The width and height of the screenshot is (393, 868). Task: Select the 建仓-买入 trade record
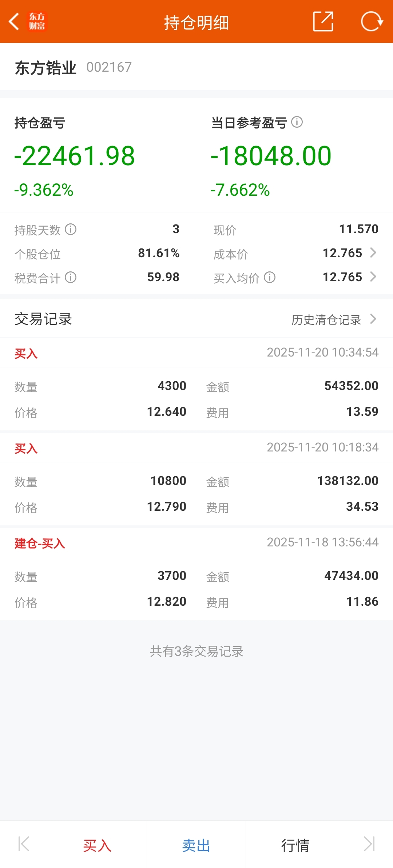196,574
